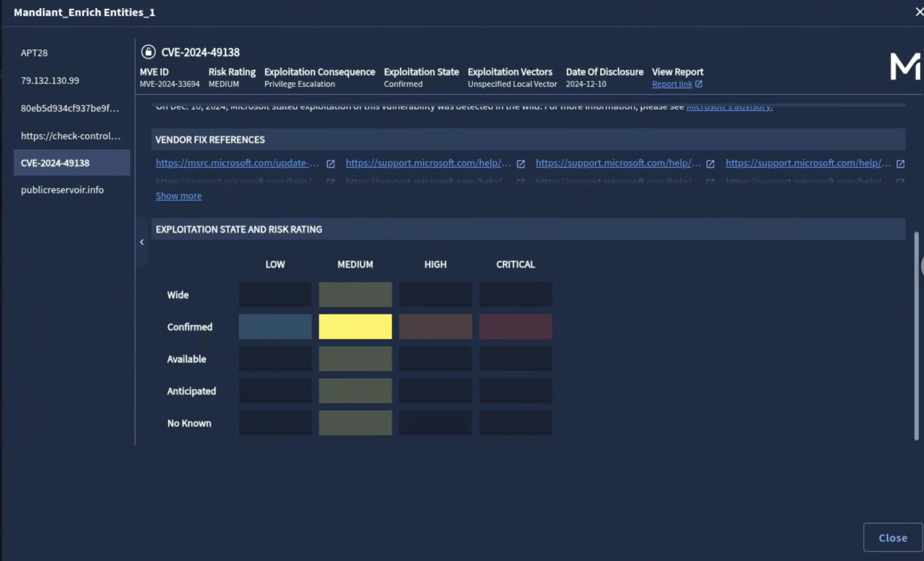The image size is (924, 561).
Task: Click external icon after fourth vendor fix link
Action: pyautogui.click(x=900, y=164)
